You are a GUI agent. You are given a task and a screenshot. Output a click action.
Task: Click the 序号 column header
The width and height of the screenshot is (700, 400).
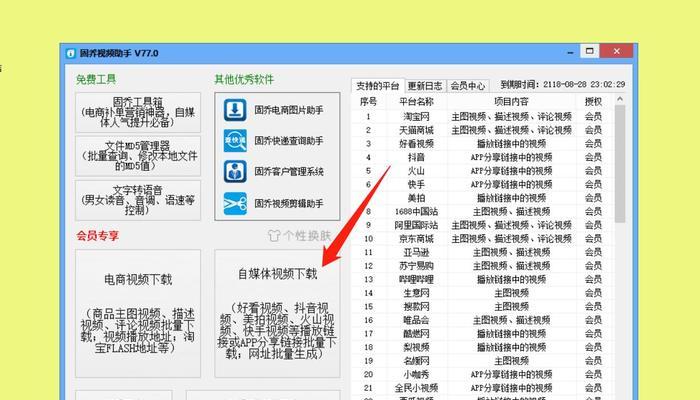click(368, 102)
